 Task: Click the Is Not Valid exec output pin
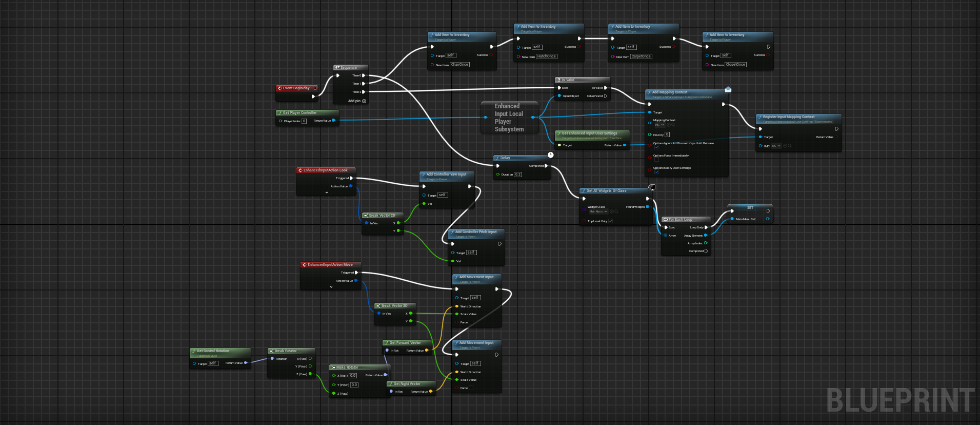coord(606,96)
